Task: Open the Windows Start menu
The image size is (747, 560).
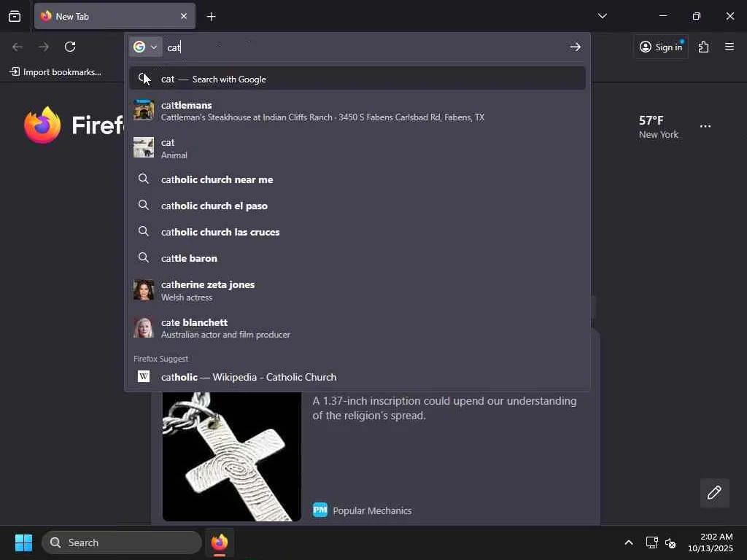Action: coord(23,542)
